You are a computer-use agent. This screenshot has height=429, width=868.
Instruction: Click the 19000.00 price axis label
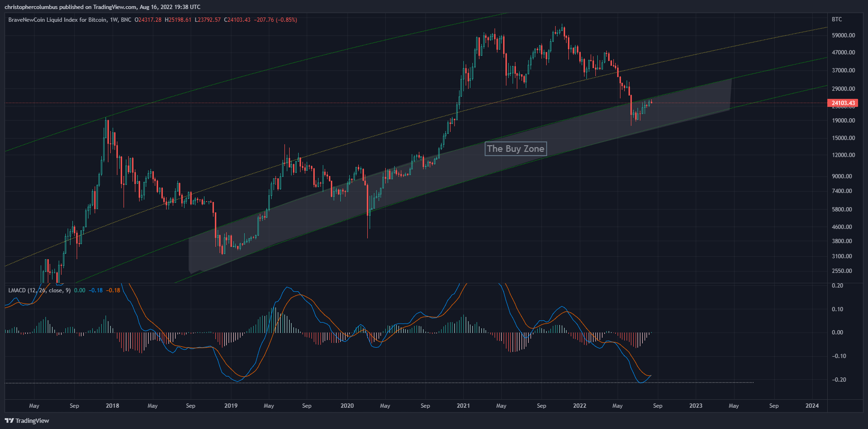843,121
